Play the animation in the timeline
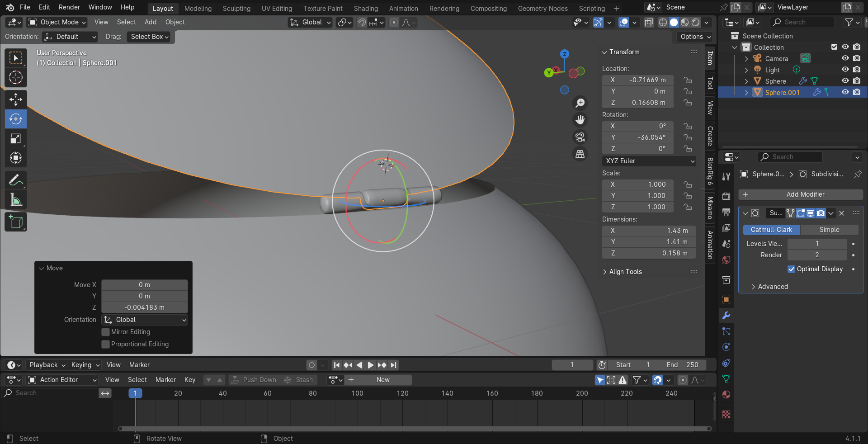 pos(370,365)
